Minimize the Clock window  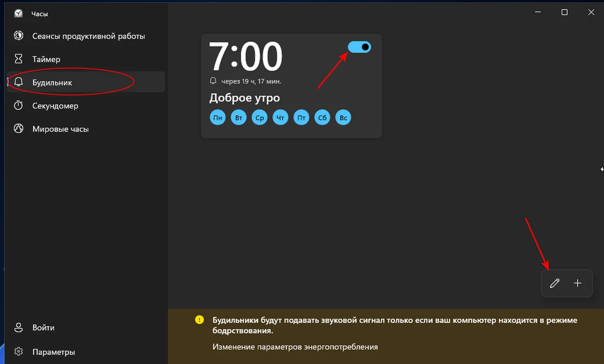(x=538, y=13)
